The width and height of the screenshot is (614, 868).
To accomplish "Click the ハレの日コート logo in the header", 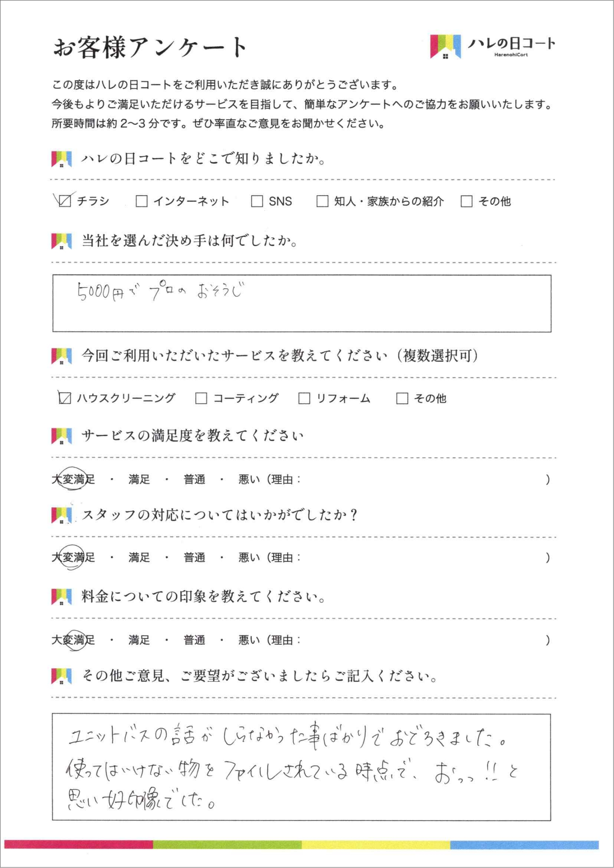I will click(492, 46).
